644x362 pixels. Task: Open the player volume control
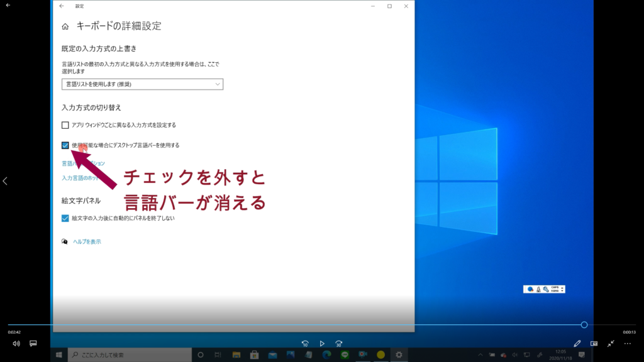[16, 344]
